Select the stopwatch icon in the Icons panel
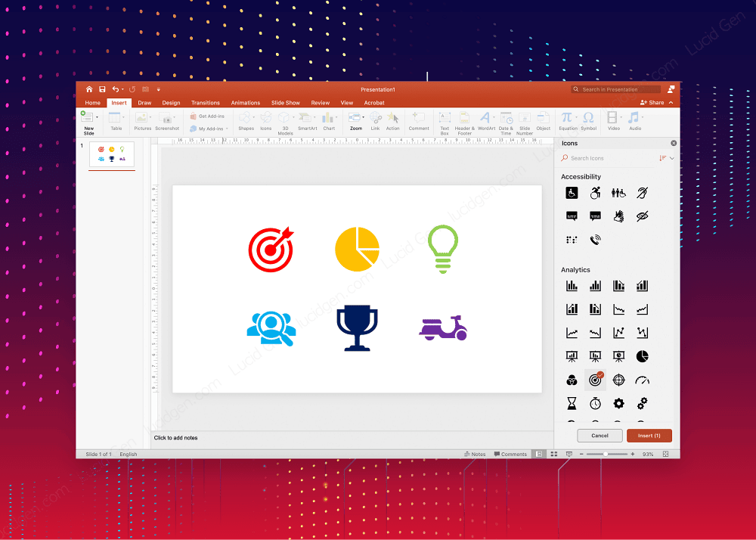This screenshot has height=540, width=756. [596, 403]
